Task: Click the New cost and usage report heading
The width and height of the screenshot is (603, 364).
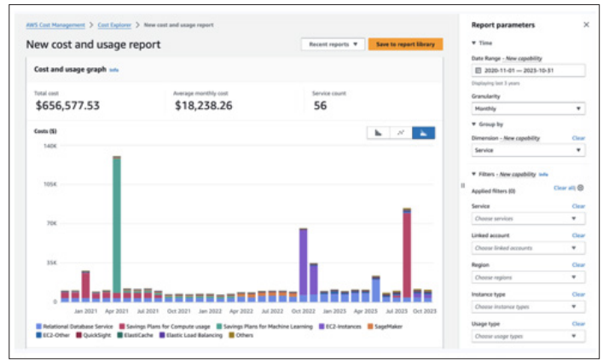Action: 93,44
